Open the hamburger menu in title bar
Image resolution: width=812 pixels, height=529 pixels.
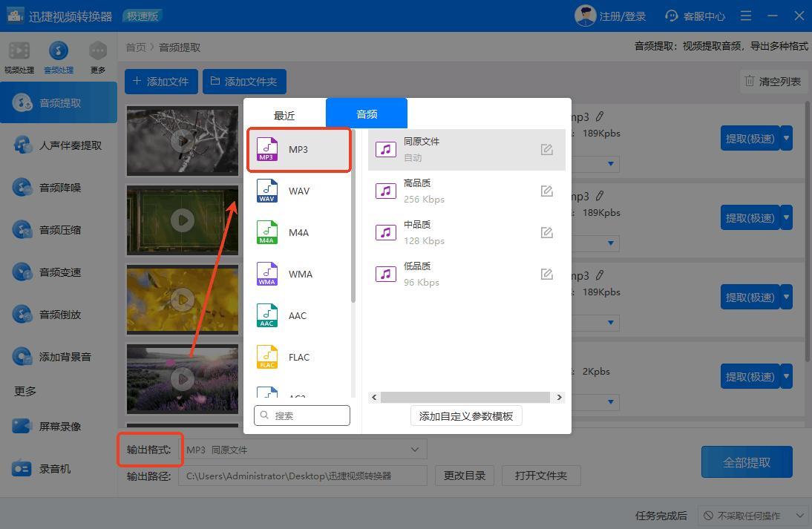(x=746, y=16)
